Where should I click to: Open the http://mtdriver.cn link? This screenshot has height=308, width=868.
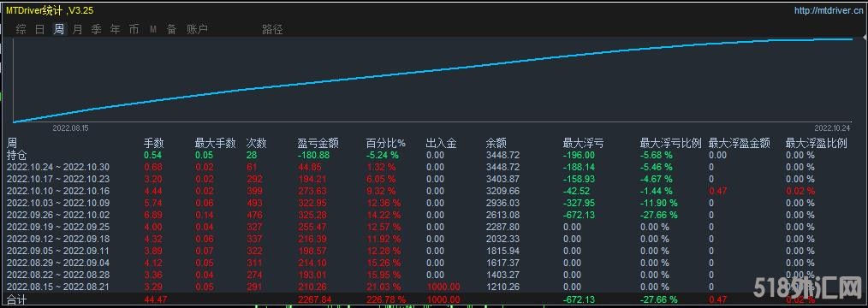click(828, 10)
